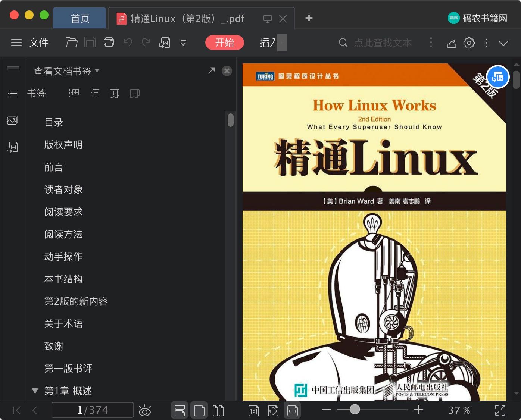Open the 第2版的新内容 bookmark
Screen dimensions: 521x420
[76, 301]
